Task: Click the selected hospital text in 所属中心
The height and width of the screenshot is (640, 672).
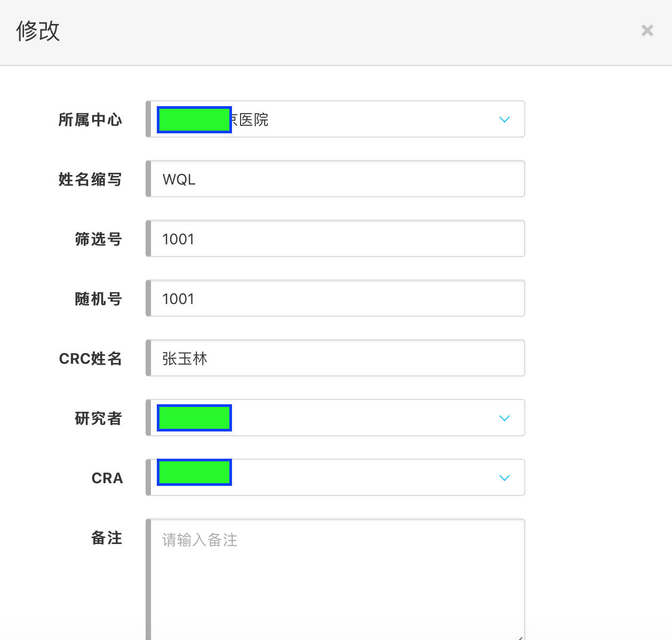Action: pos(213,119)
